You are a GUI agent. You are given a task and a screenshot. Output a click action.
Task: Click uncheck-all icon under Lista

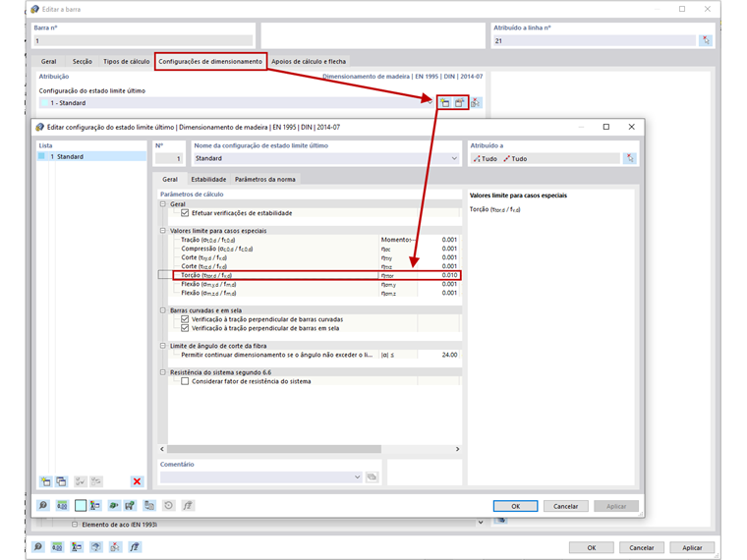95,481
